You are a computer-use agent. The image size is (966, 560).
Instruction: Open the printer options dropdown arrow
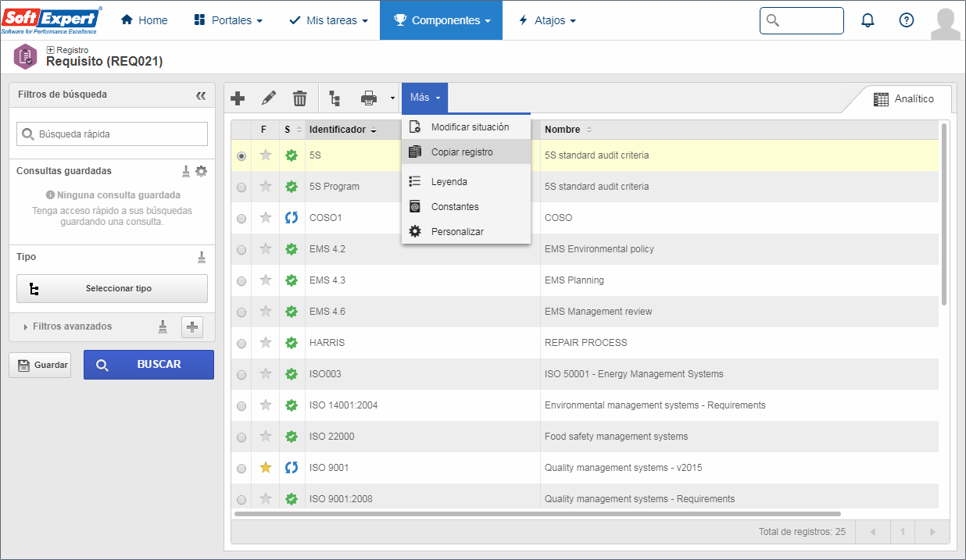tap(392, 98)
